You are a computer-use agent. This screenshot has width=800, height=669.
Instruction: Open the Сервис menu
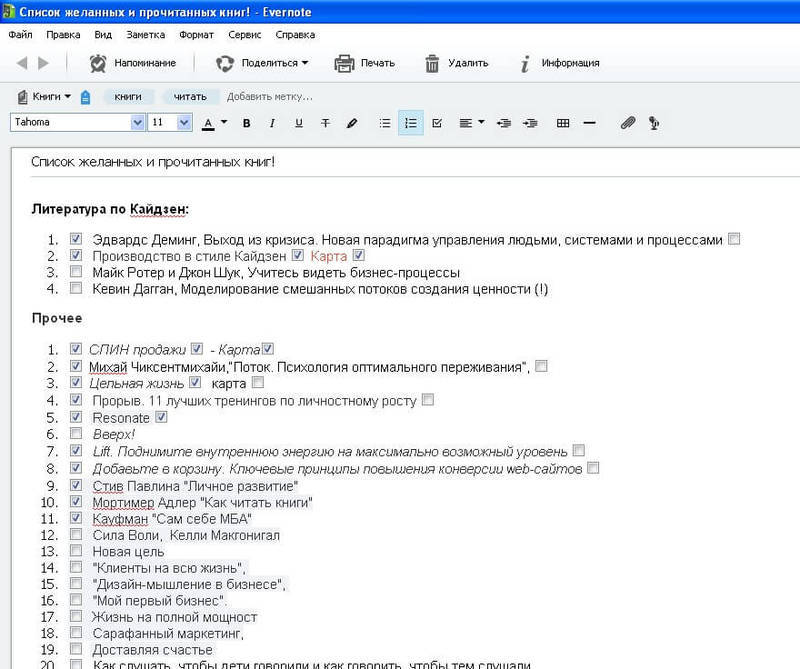(x=244, y=35)
